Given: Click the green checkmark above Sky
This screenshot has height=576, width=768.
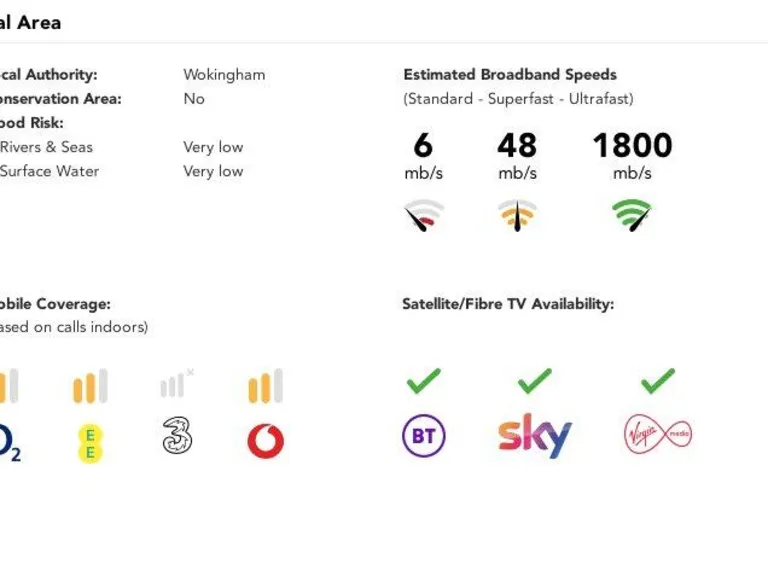Looking at the screenshot, I should [535, 381].
